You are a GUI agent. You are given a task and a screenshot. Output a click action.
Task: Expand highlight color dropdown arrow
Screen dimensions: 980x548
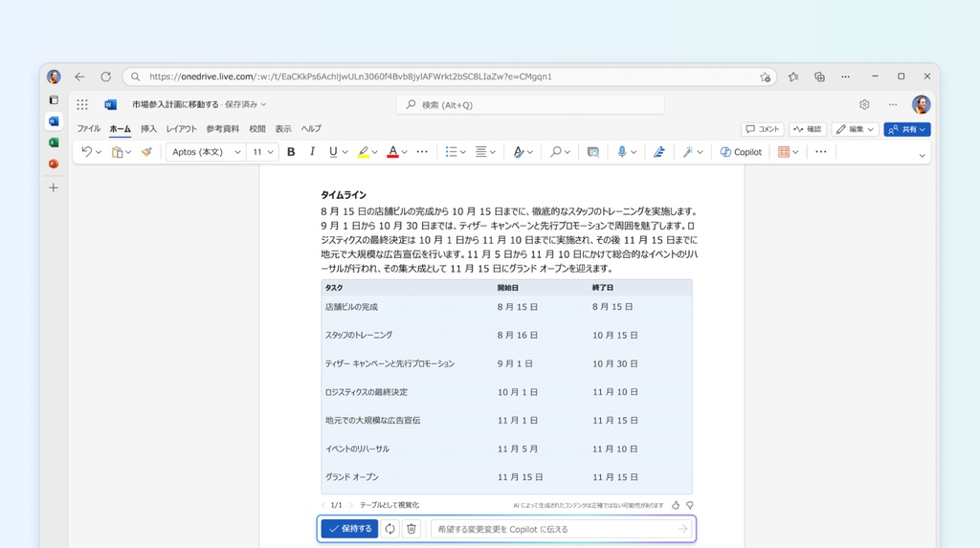(x=375, y=152)
